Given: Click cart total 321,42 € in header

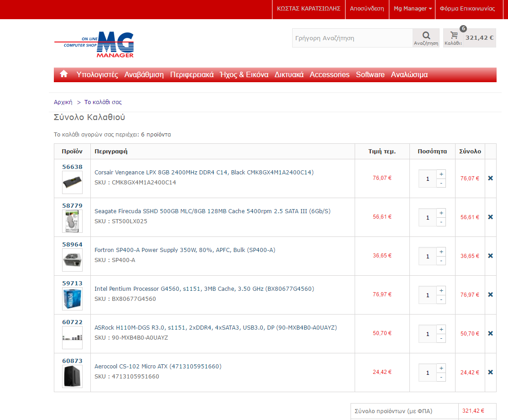Looking at the screenshot, I should pos(480,37).
